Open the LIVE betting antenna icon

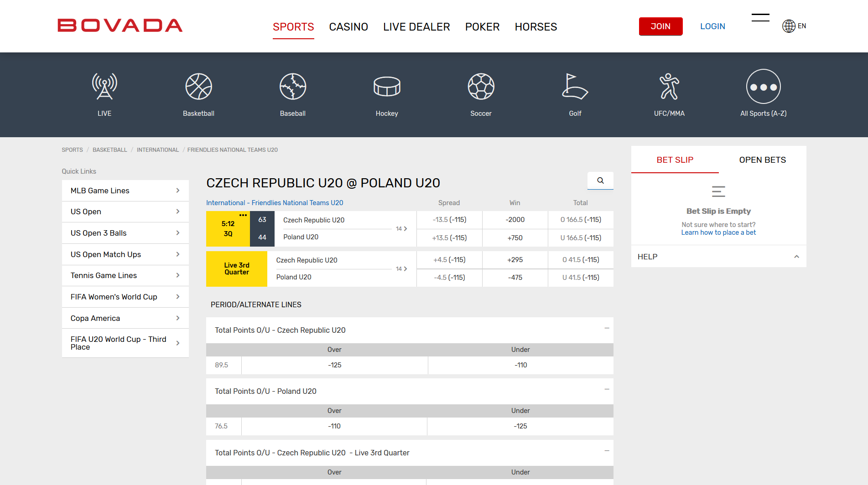tap(104, 87)
